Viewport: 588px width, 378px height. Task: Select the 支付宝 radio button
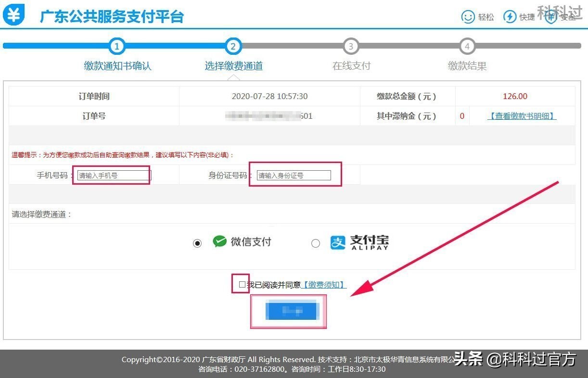click(x=316, y=243)
